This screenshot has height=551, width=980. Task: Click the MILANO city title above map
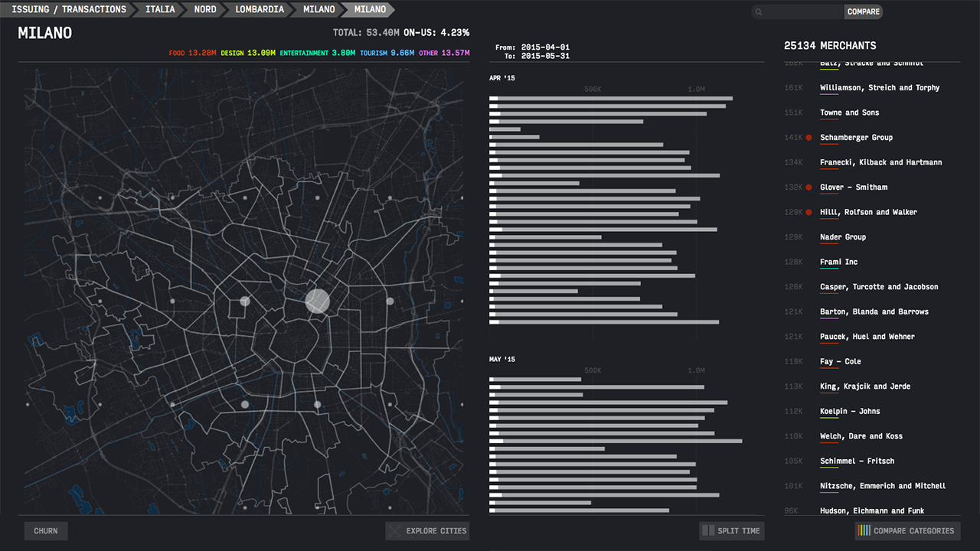(x=45, y=33)
